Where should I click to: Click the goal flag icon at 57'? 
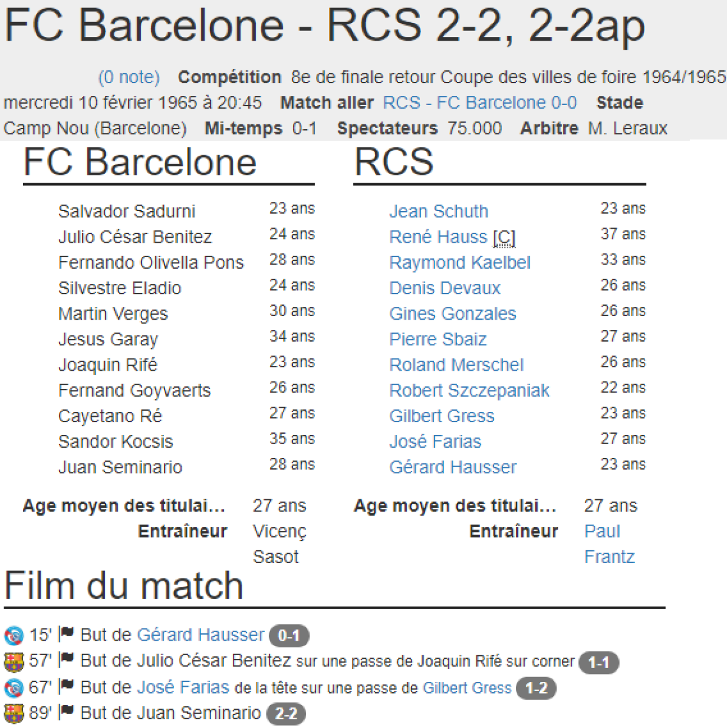pyautogui.click(x=67, y=659)
